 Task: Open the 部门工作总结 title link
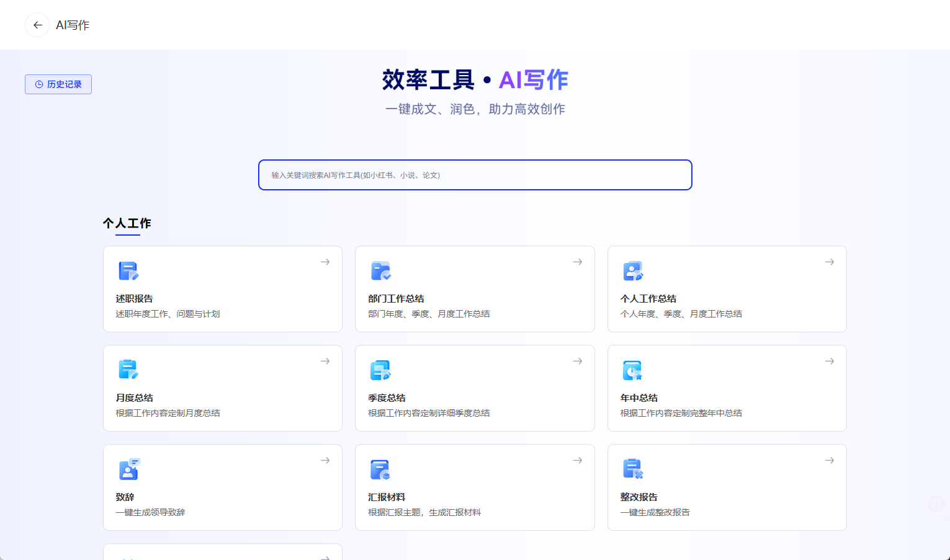tap(396, 299)
